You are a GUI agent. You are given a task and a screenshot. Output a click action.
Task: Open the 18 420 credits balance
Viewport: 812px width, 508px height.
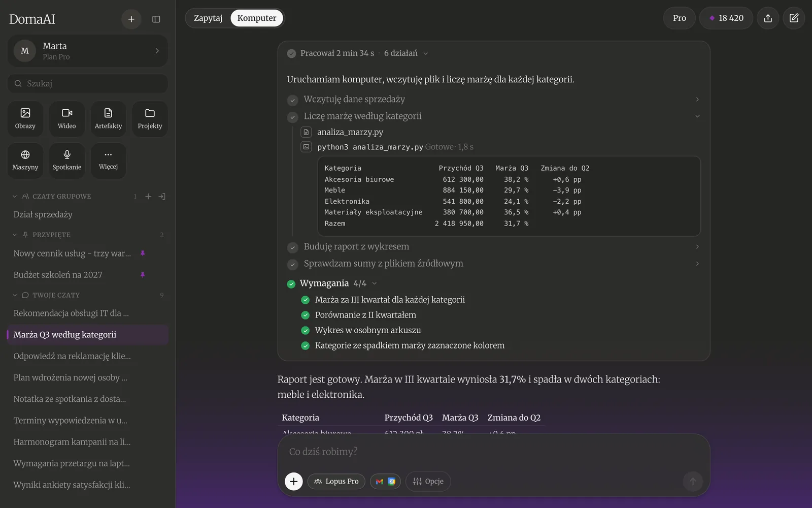[726, 18]
